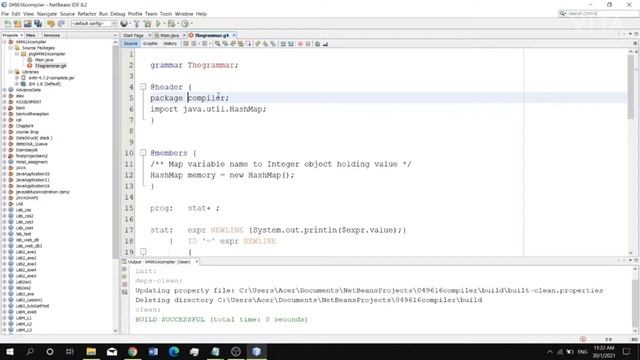Collapse the Libraries node
The width and height of the screenshot is (640, 360).
tap(11, 72)
